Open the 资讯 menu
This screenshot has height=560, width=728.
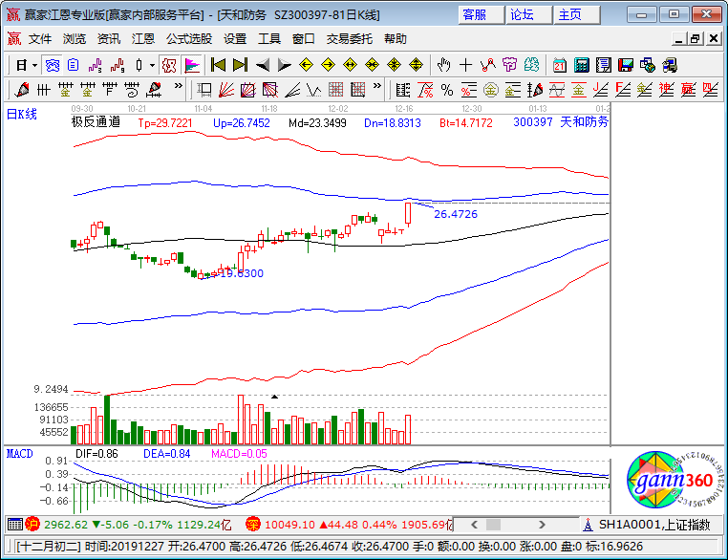[x=109, y=39]
